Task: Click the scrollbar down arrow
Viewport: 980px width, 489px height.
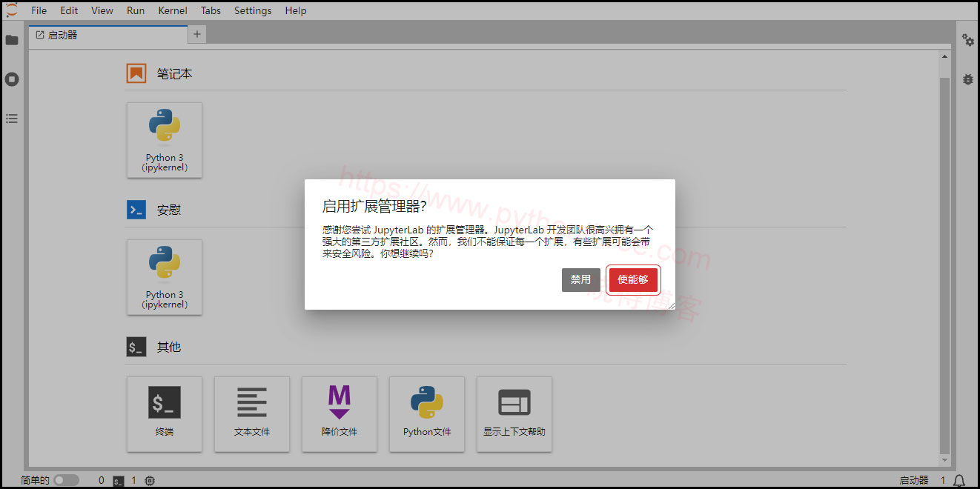Action: [x=944, y=460]
